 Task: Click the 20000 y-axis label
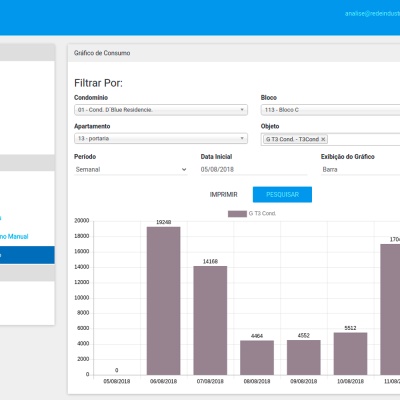click(x=82, y=221)
